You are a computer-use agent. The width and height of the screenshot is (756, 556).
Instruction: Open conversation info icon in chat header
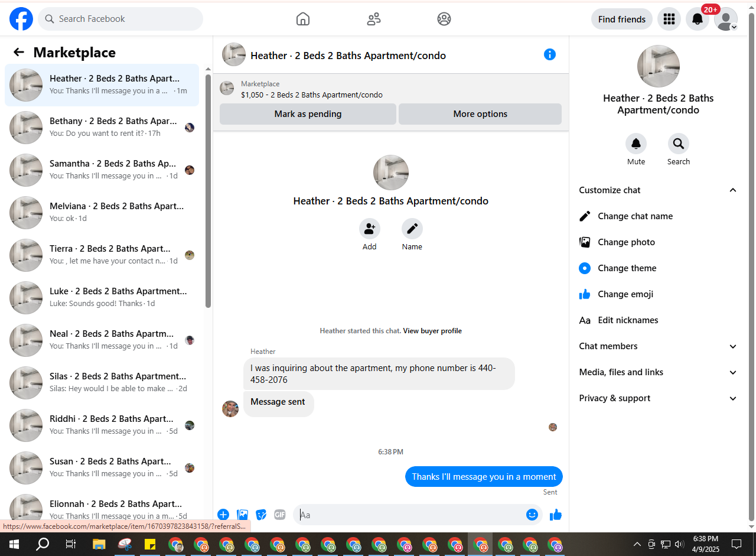(x=550, y=54)
